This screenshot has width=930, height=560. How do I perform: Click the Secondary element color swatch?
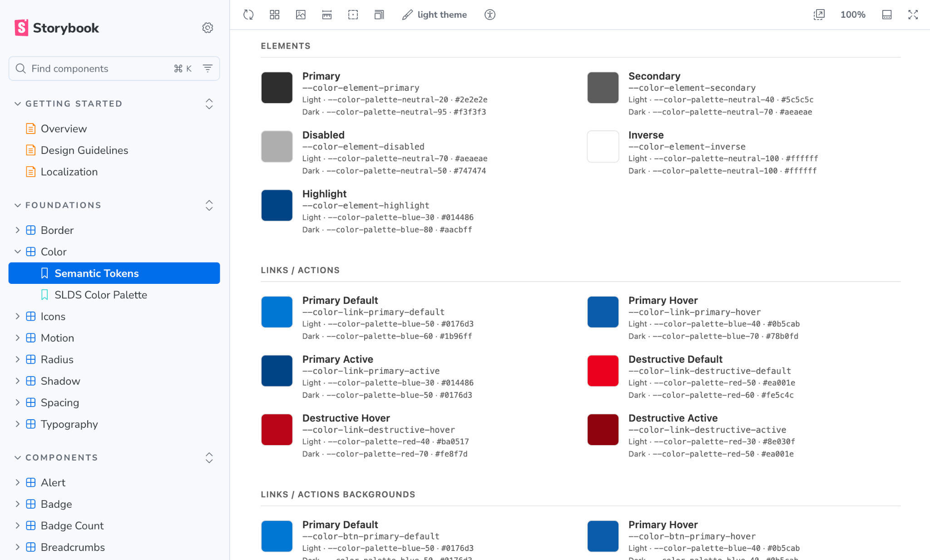point(603,88)
